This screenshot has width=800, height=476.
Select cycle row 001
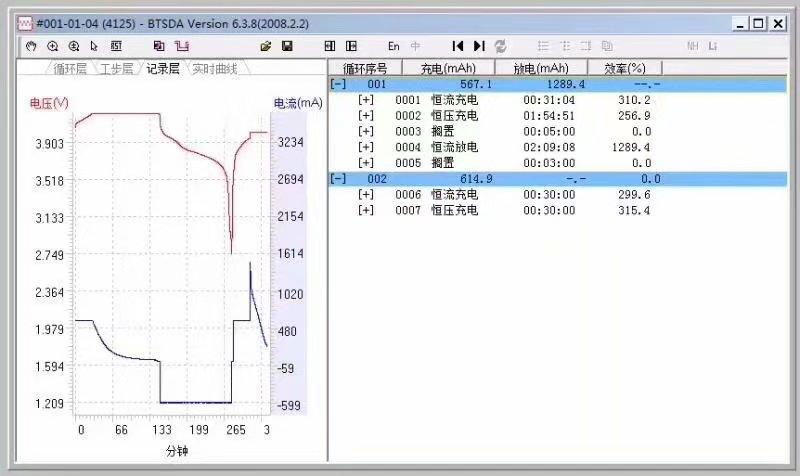(x=557, y=84)
